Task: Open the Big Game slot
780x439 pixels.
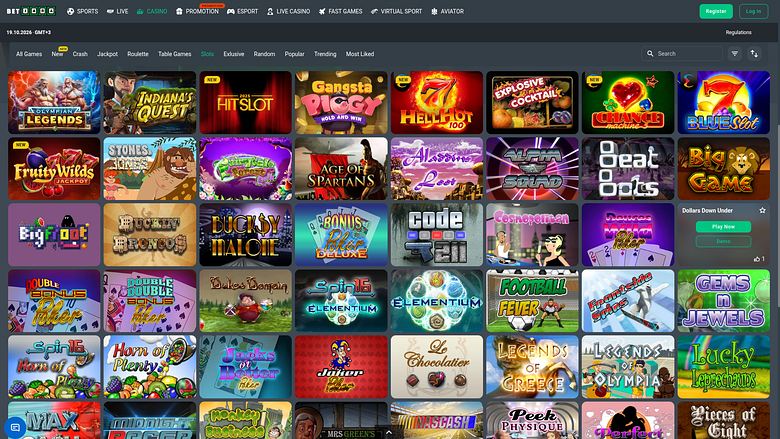Action: [723, 169]
